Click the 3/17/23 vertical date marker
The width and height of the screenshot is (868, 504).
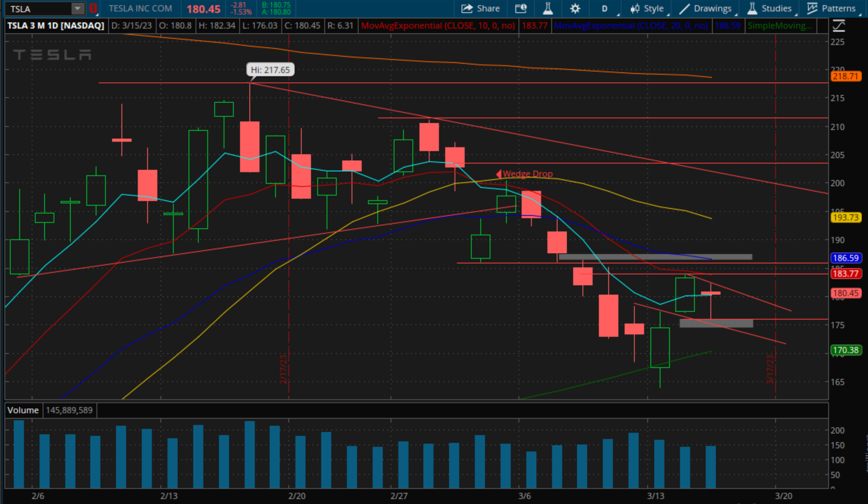click(770, 369)
